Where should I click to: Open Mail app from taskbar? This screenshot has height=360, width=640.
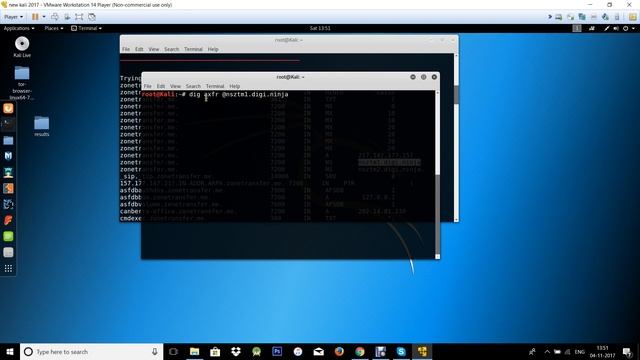coord(318,351)
